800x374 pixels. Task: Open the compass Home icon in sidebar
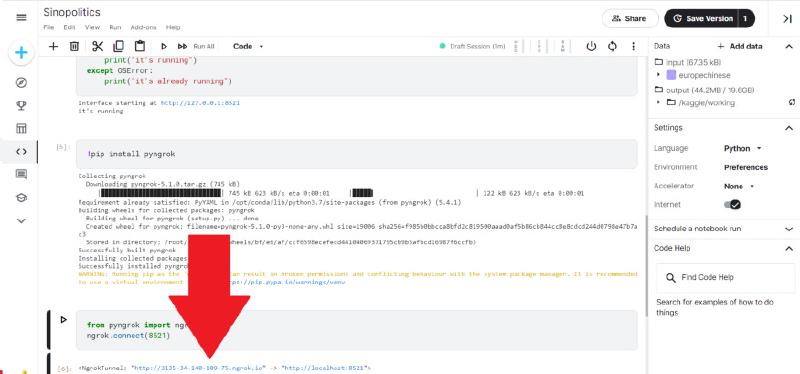(21, 83)
